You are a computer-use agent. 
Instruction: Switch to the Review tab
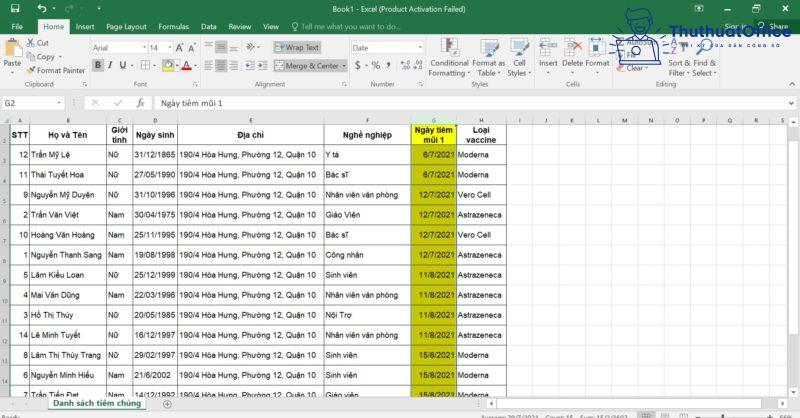tap(239, 27)
